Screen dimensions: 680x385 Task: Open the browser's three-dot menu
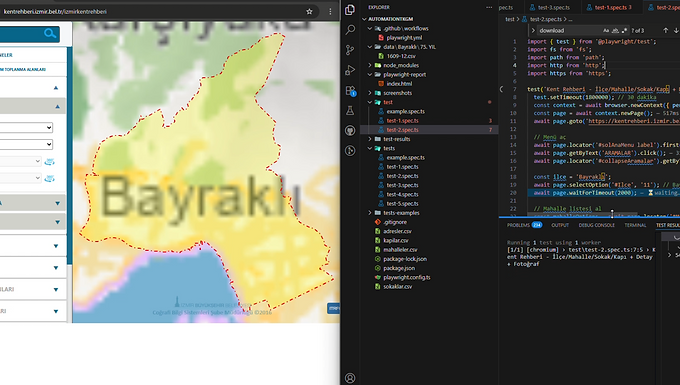pyautogui.click(x=330, y=12)
